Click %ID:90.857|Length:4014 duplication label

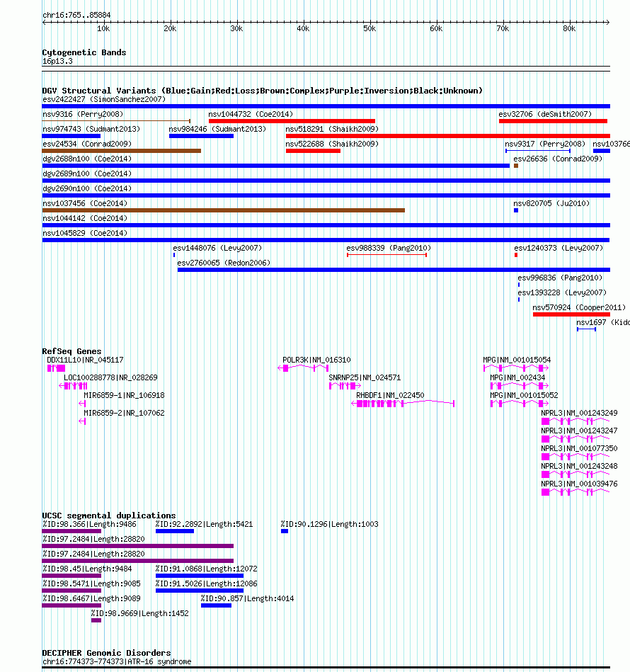(x=247, y=599)
